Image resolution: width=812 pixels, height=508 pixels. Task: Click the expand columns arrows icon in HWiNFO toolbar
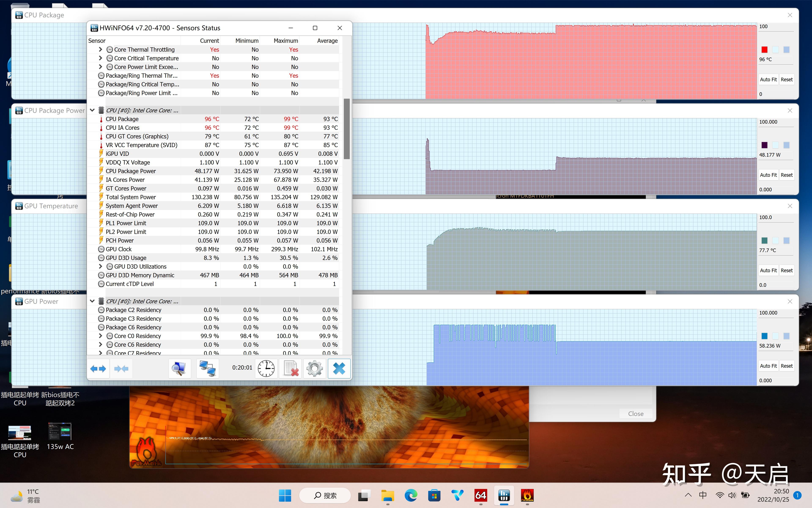(x=98, y=369)
